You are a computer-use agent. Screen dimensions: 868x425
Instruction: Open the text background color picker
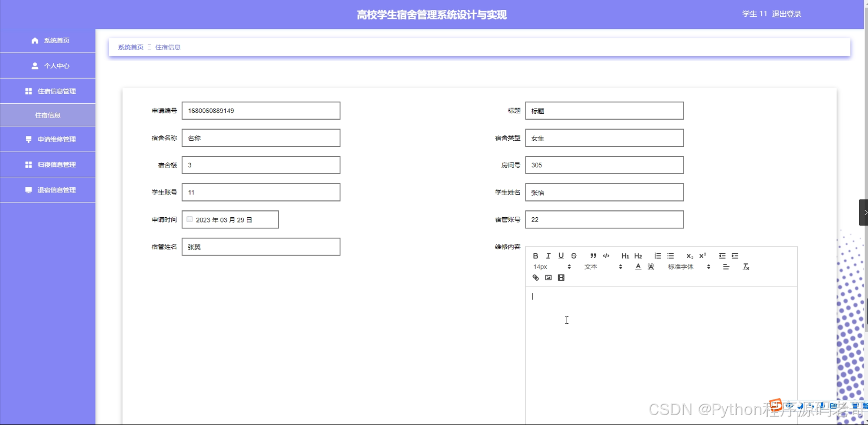click(651, 267)
